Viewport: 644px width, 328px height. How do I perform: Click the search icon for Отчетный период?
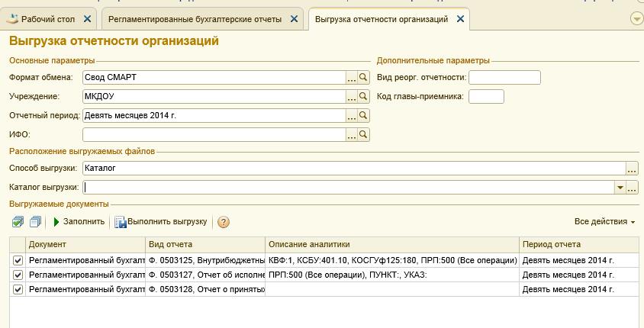click(363, 115)
